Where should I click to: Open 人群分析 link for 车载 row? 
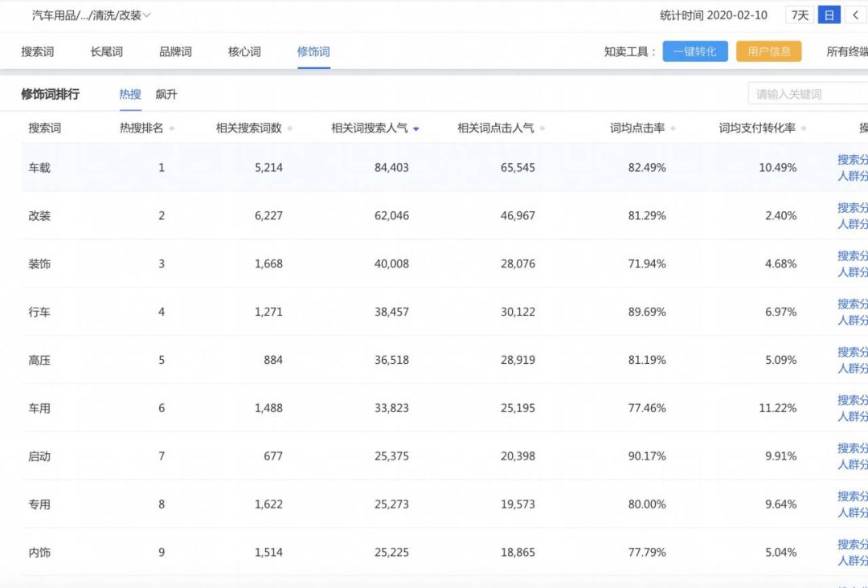(x=853, y=176)
